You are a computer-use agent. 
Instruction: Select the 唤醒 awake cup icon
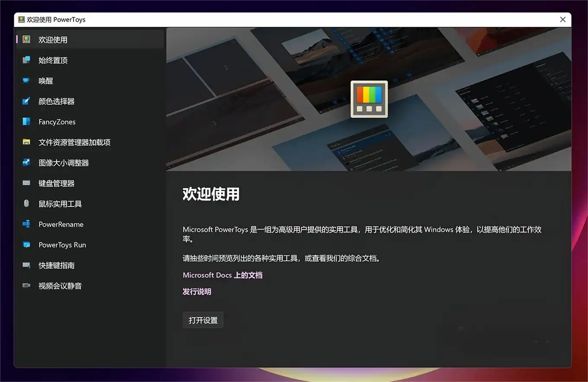pyautogui.click(x=26, y=80)
